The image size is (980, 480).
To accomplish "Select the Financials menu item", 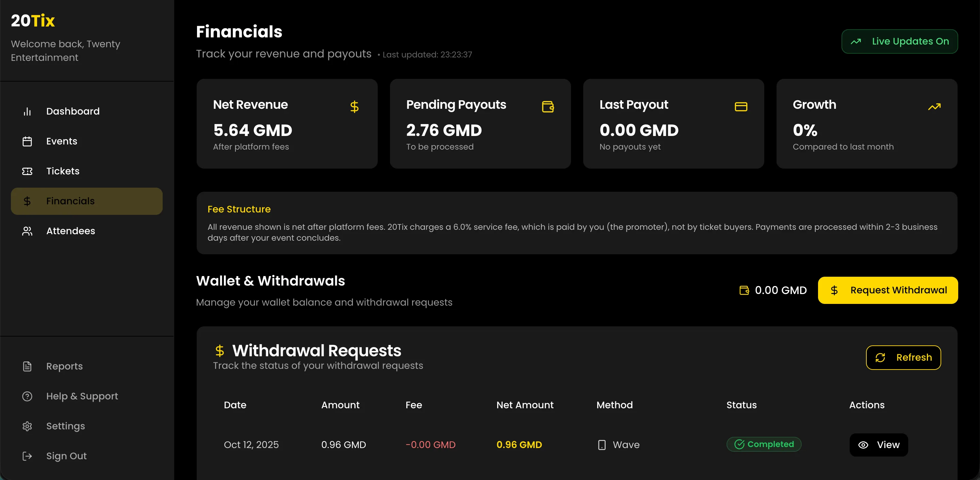I will pyautogui.click(x=87, y=201).
